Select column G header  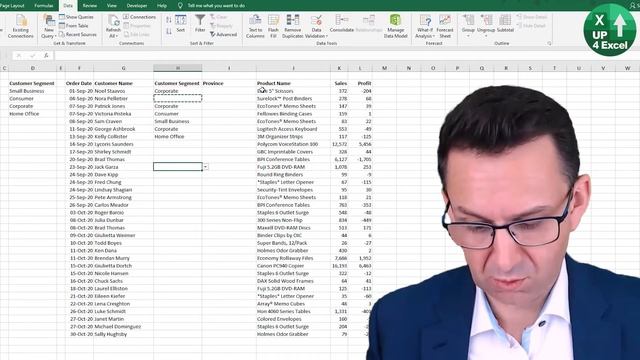(x=123, y=68)
